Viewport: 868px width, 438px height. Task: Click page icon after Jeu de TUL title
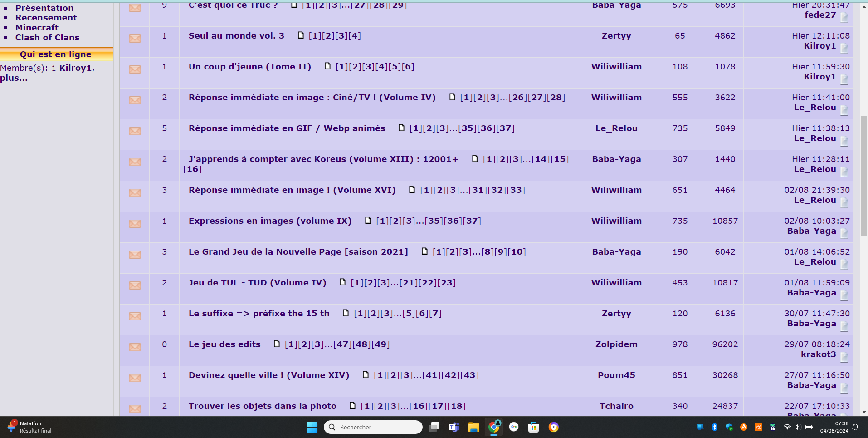(x=342, y=282)
